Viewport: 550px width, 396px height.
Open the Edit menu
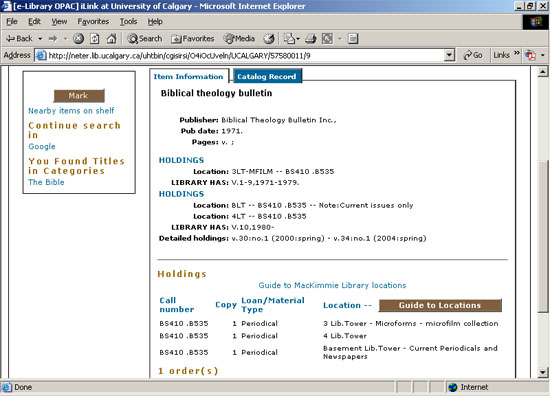(x=34, y=22)
